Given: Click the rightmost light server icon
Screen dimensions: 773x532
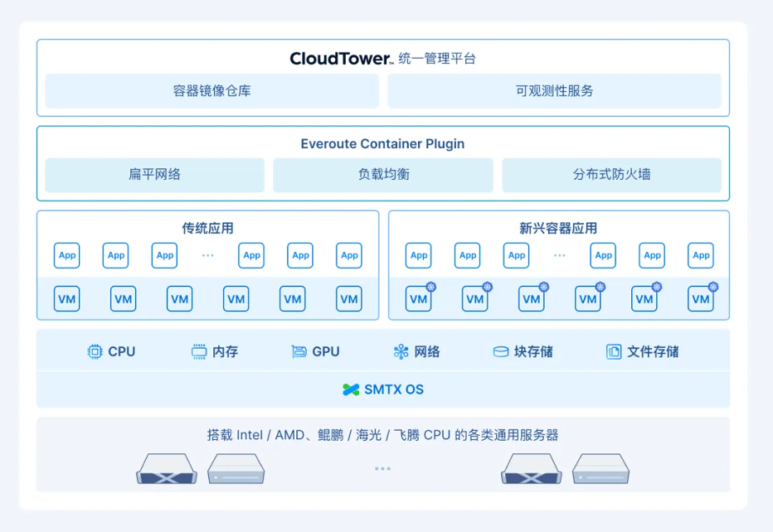Looking at the screenshot, I should pos(601,468).
